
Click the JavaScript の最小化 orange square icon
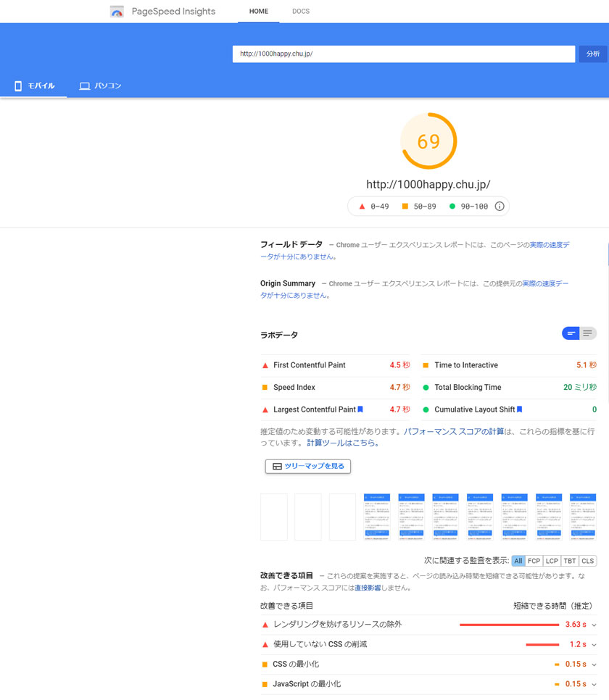265,684
